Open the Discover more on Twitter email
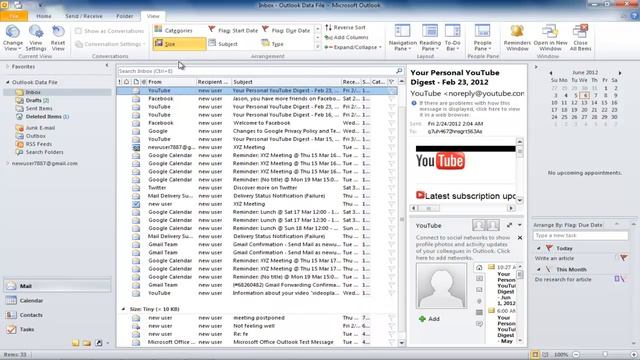 [x=257, y=188]
